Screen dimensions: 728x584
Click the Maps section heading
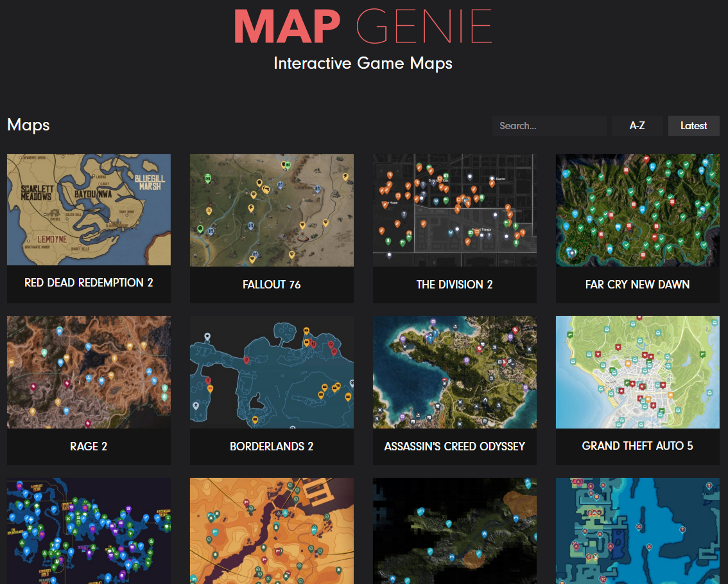(x=28, y=125)
